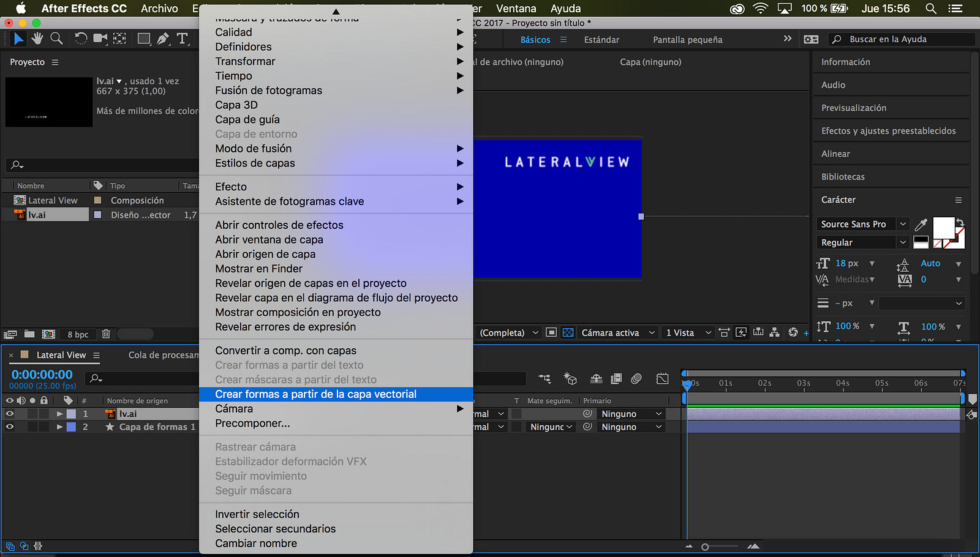The image size is (980, 557).
Task: Select the Zoom magnifier tool
Action: click(x=56, y=39)
